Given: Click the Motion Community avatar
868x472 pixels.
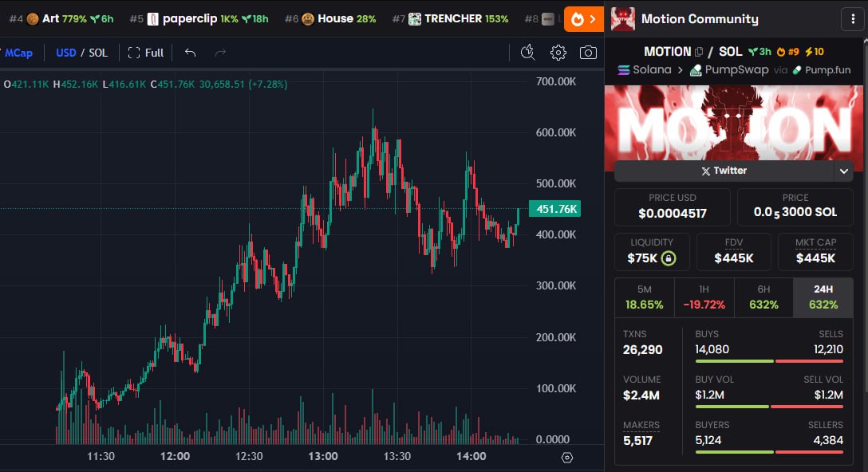Looking at the screenshot, I should (623, 19).
